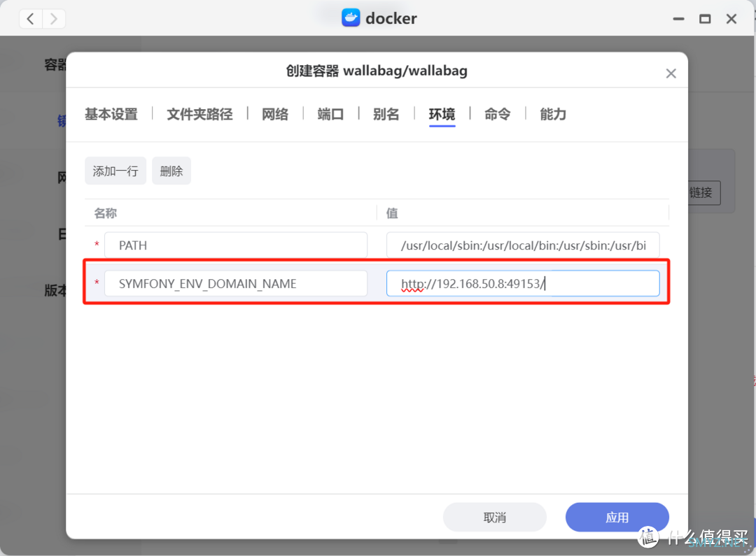Click the 链接 button in background window
The height and width of the screenshot is (556, 756).
click(704, 193)
